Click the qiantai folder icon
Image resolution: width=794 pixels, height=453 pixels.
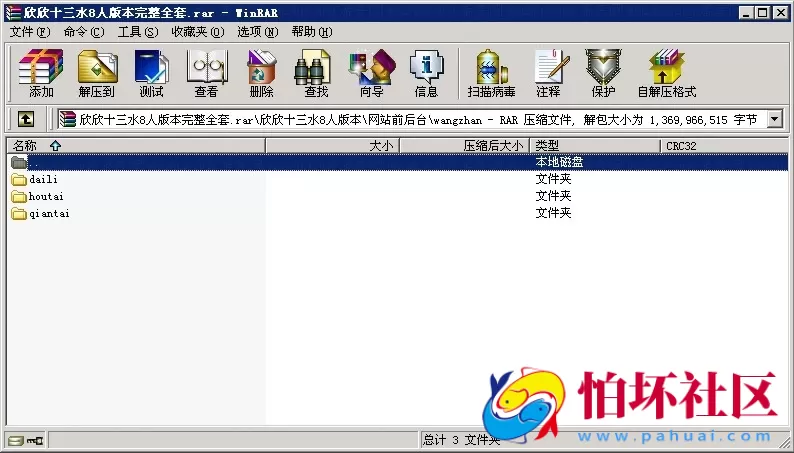click(x=19, y=214)
